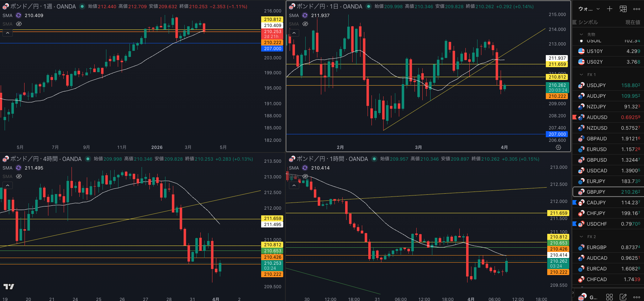The height and width of the screenshot is (301, 644).
Task: Sort watchlist by the シンボル column header
Action: tap(588, 22)
